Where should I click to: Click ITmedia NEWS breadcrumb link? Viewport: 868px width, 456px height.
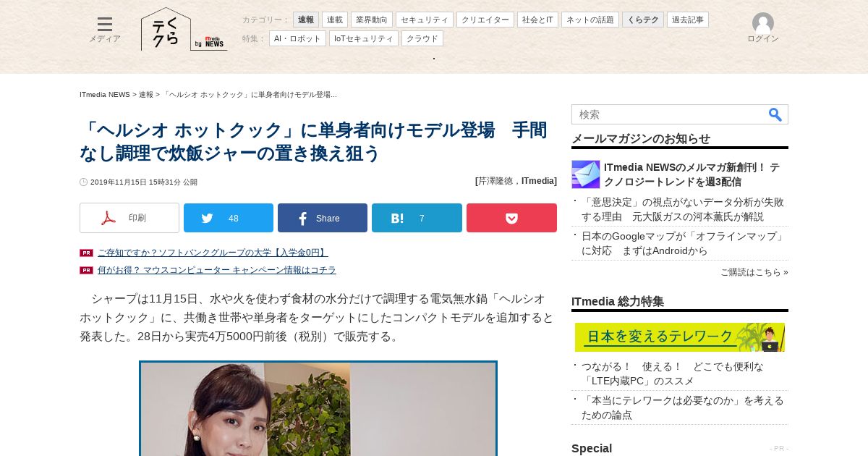click(105, 95)
